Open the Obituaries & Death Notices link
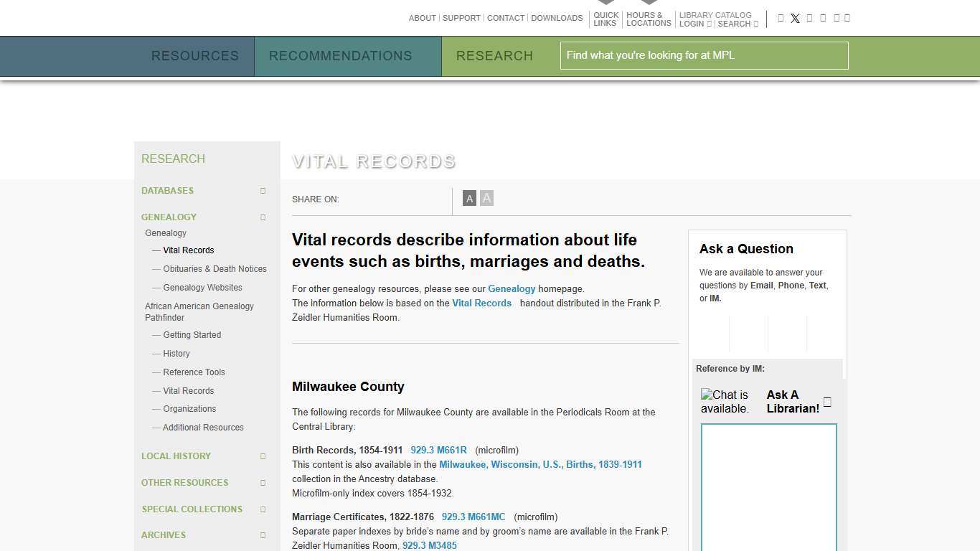 [x=215, y=269]
